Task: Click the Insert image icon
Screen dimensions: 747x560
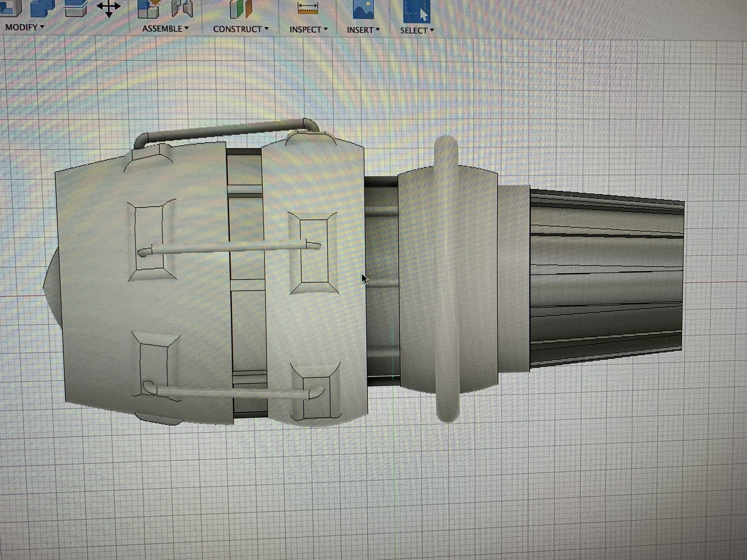Action: (x=363, y=9)
